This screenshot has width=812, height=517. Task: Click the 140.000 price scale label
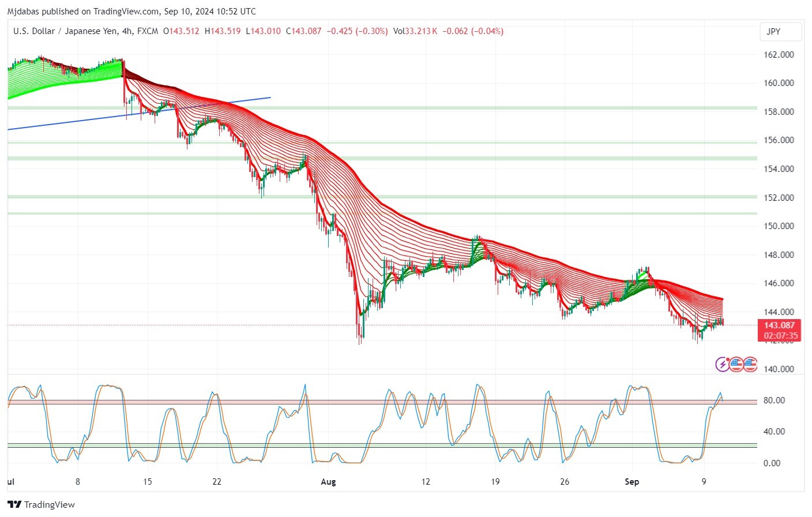pyautogui.click(x=779, y=369)
